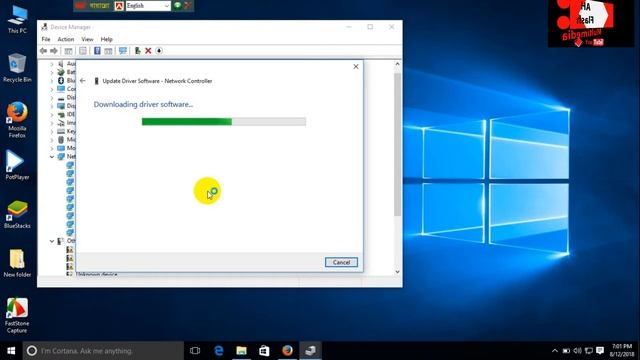Expand the IDE controllers category
This screenshot has height=360, width=640.
pos(52,115)
